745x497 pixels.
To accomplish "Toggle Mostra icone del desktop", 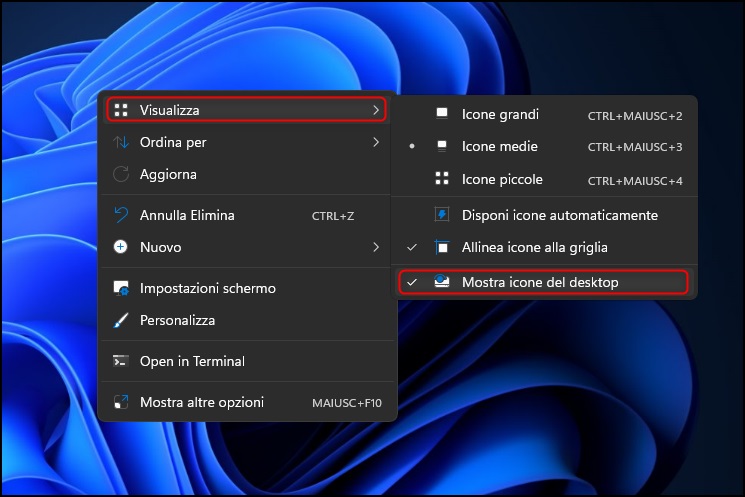I will [540, 283].
